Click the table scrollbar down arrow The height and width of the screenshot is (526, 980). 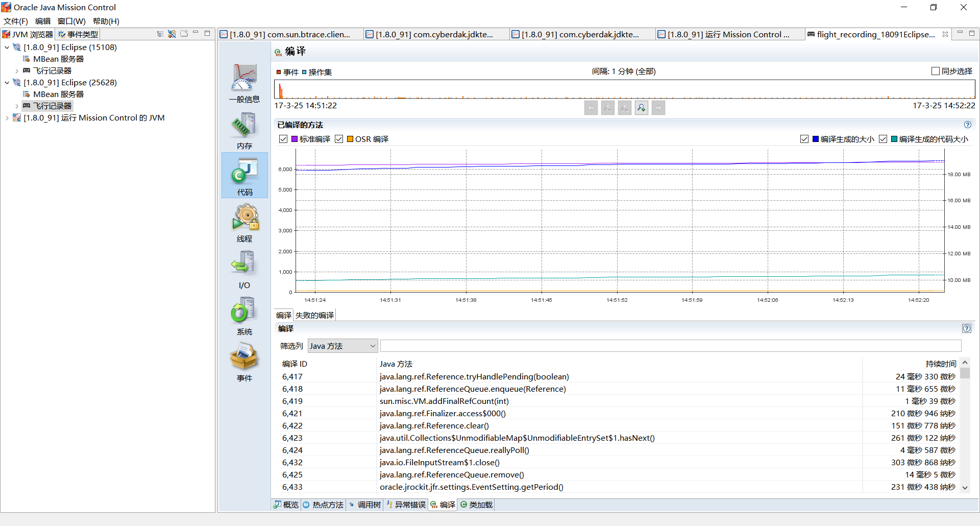tap(965, 488)
